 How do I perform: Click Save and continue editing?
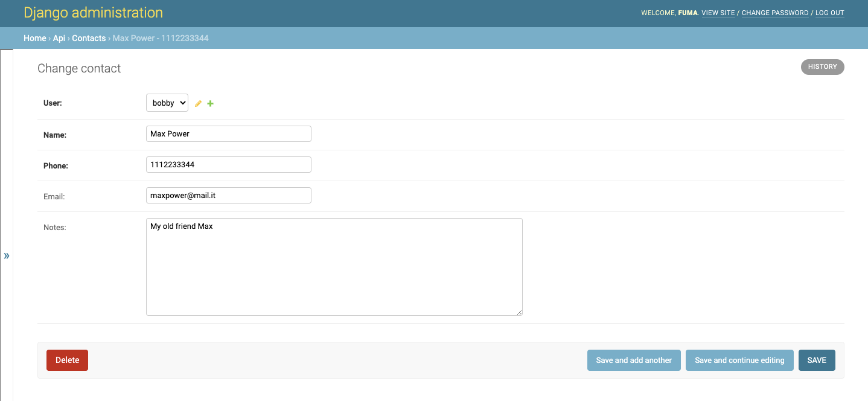(739, 359)
